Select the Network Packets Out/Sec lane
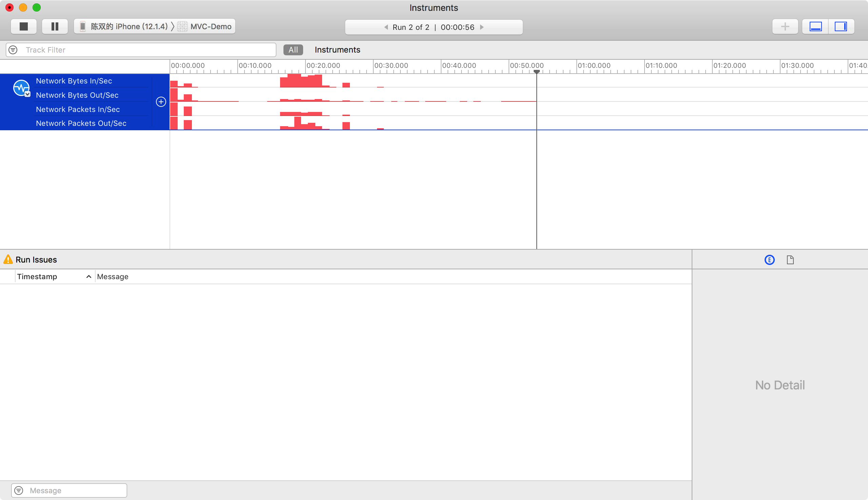The image size is (868, 500). coord(81,123)
